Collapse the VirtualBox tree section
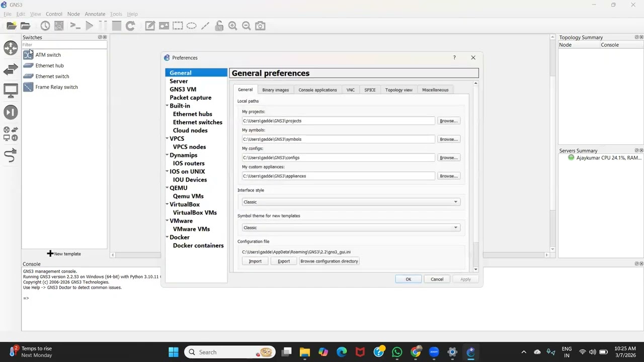The height and width of the screenshot is (362, 644). pos(167,204)
